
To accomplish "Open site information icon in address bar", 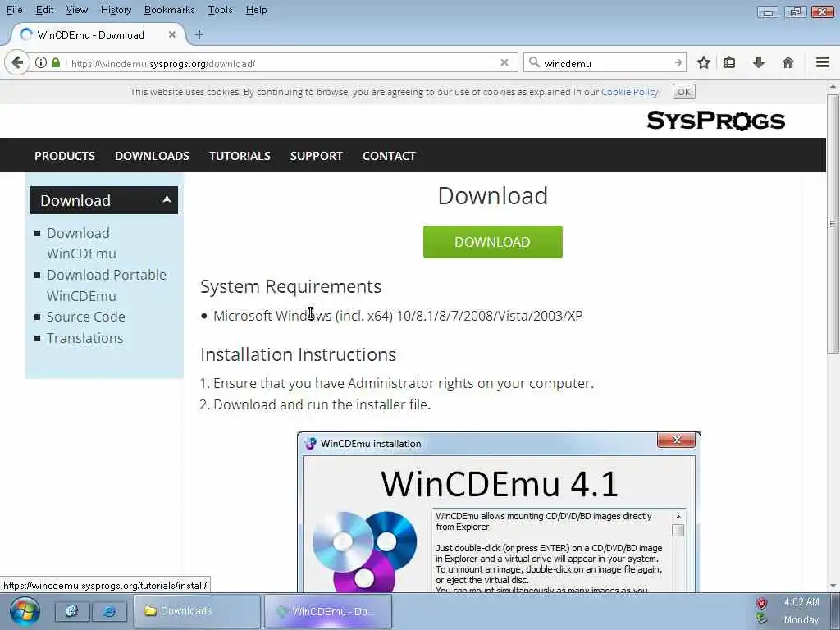I will pos(41,62).
